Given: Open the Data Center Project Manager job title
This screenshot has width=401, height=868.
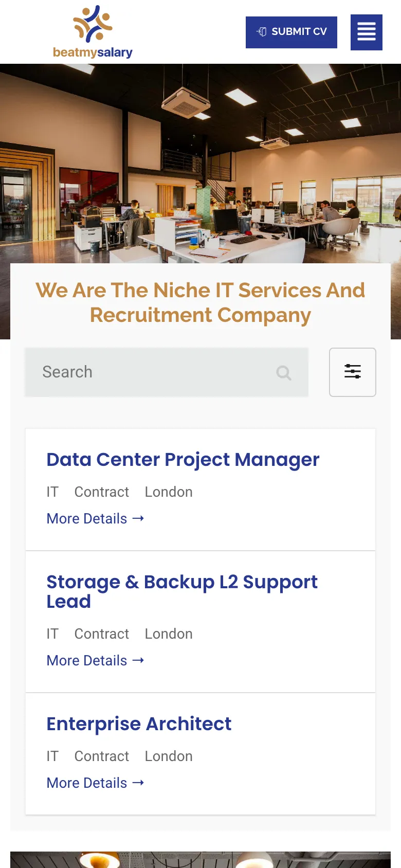Looking at the screenshot, I should [183, 460].
